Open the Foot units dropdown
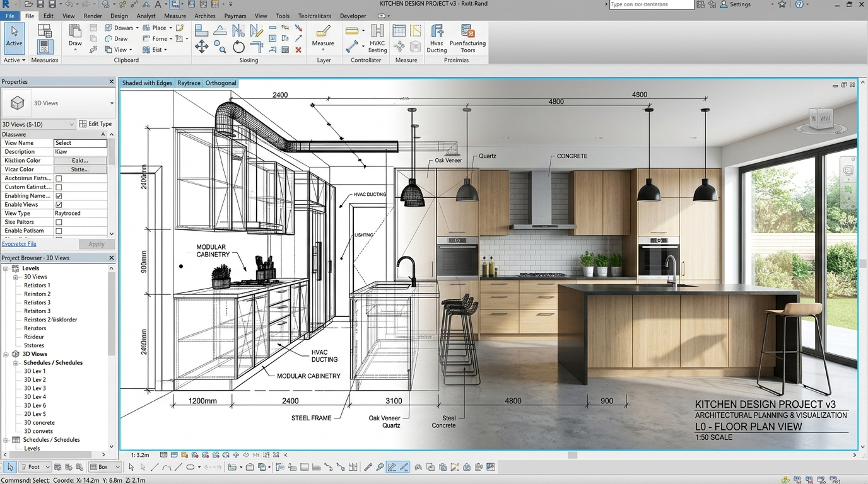 tap(35, 467)
